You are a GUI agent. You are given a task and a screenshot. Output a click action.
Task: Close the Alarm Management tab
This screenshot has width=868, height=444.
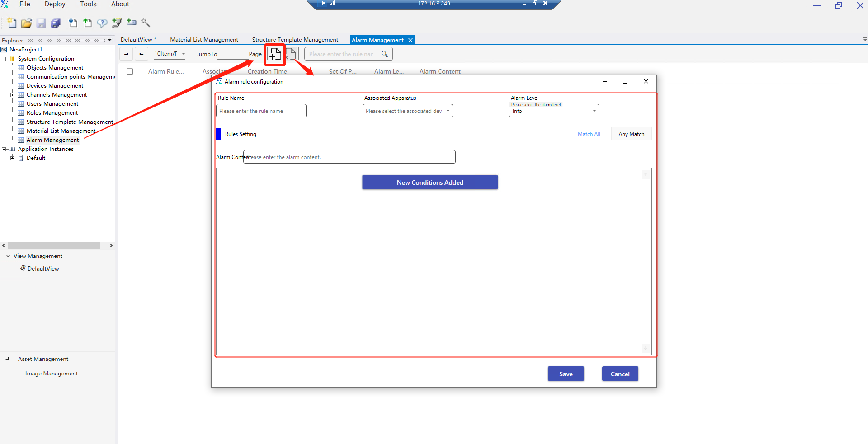tap(410, 40)
